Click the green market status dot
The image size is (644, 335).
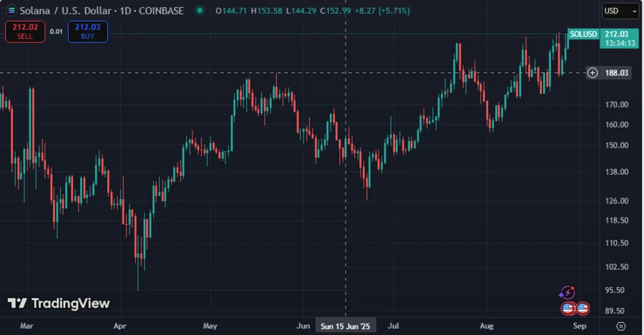click(x=200, y=11)
